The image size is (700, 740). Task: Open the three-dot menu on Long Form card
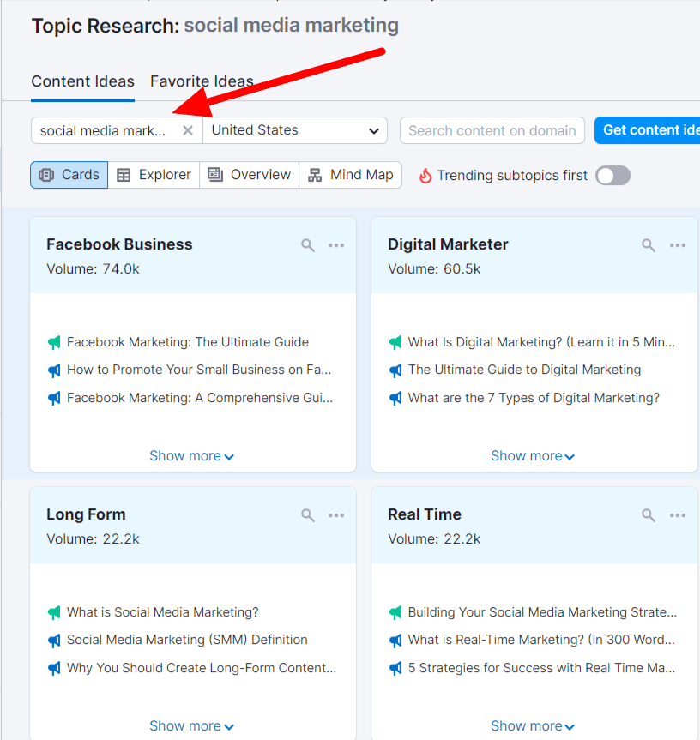336,515
